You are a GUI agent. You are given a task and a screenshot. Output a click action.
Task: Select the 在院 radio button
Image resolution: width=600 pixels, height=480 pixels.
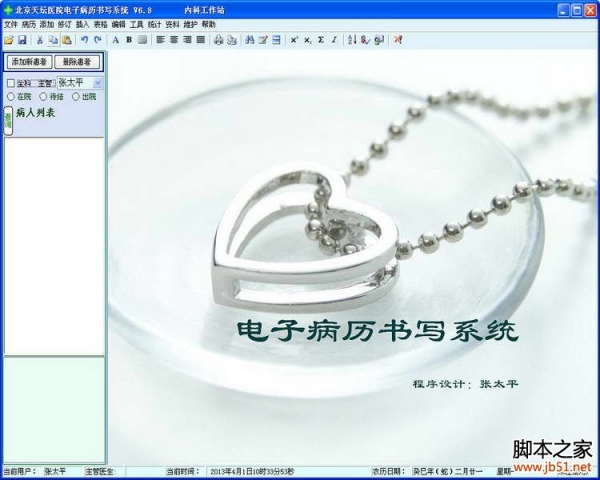[x=11, y=96]
